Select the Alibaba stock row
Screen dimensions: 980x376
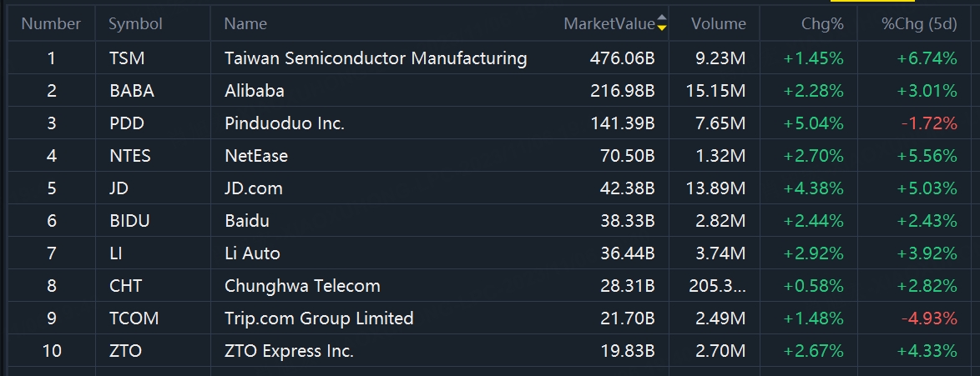point(483,91)
